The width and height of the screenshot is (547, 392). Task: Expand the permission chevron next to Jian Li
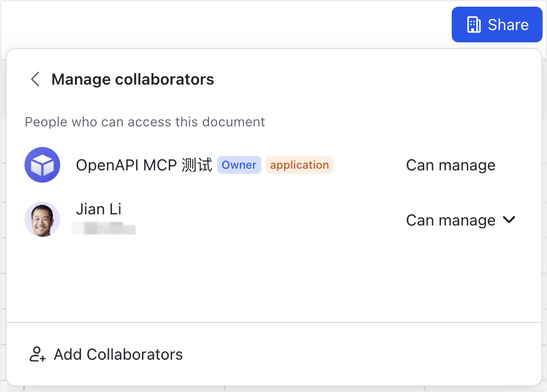pos(509,220)
